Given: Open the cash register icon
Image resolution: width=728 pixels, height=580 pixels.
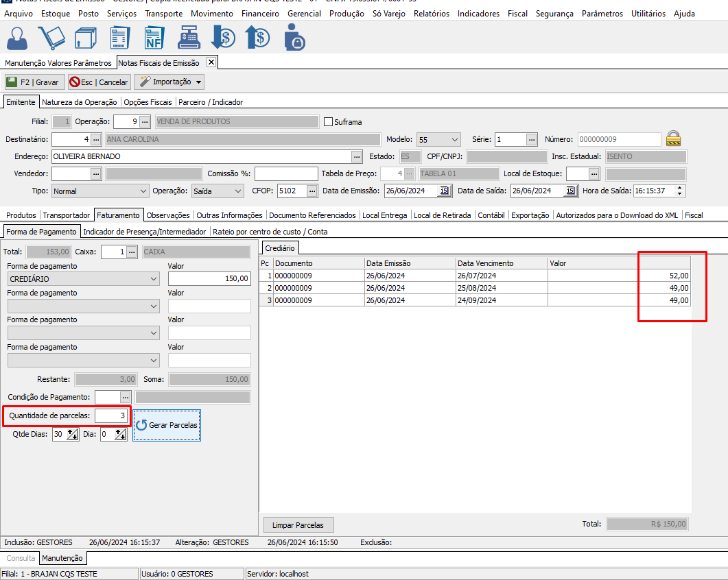Looking at the screenshot, I should 187,38.
